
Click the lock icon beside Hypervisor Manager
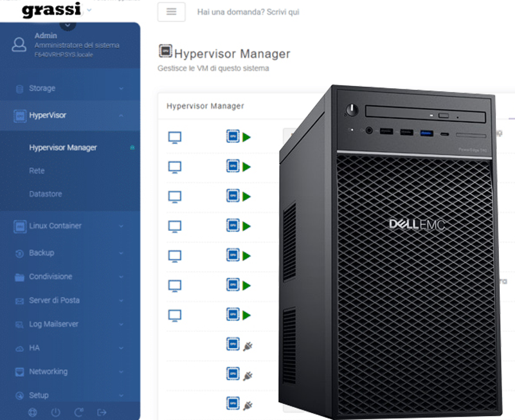132,147
